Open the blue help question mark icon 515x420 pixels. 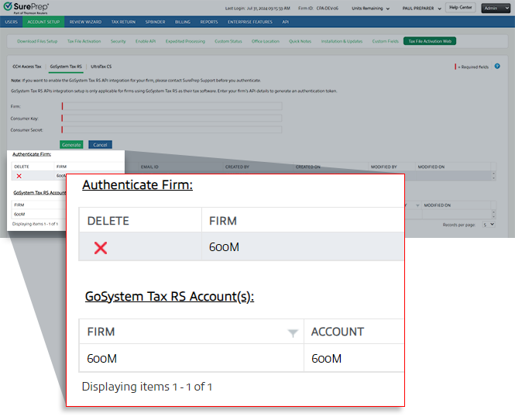(x=497, y=66)
